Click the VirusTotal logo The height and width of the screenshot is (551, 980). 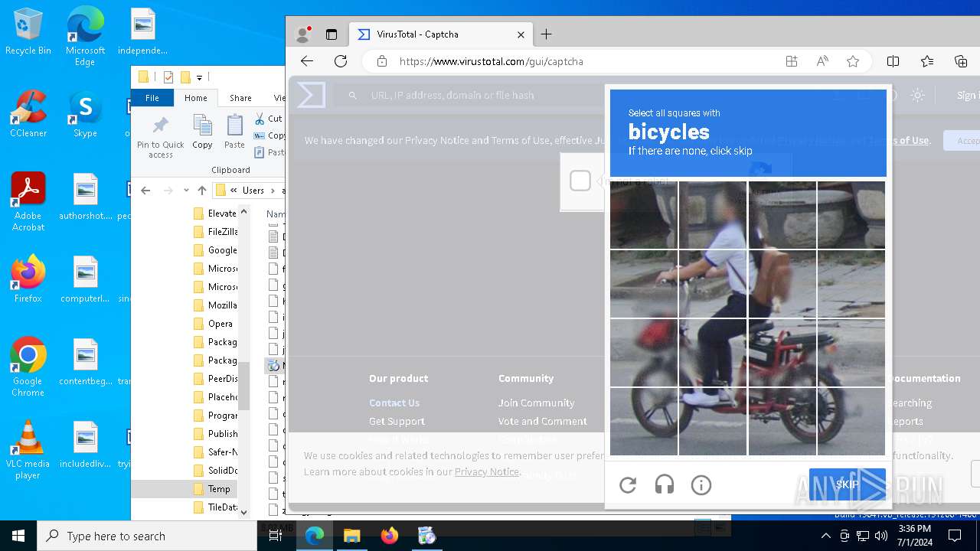click(x=311, y=95)
